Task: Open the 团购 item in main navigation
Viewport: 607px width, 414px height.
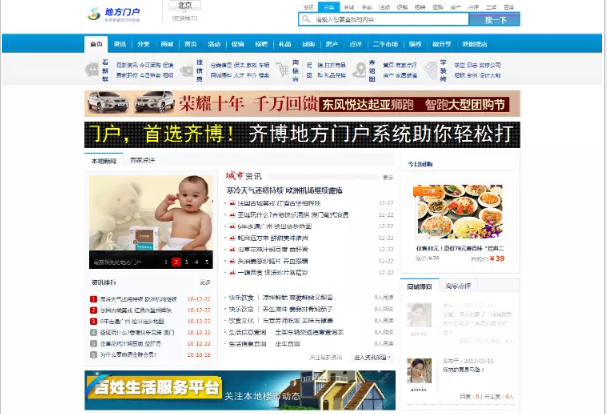Action: pos(309,44)
